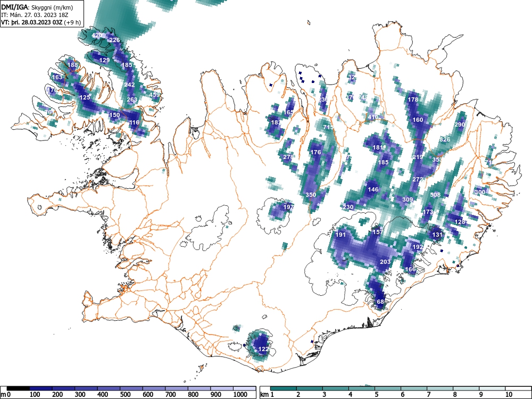Viewport: 532px width, 399px height.
Task: Select the map value 125
Action: (85, 97)
